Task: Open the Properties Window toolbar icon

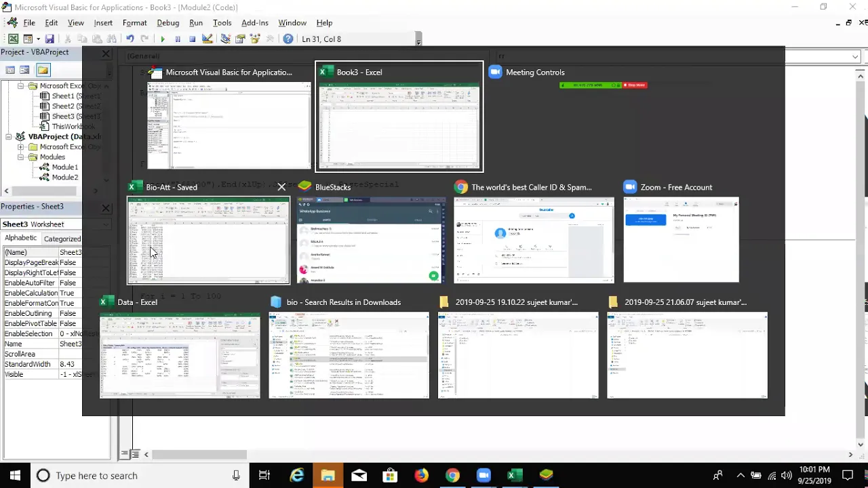Action: (240, 39)
